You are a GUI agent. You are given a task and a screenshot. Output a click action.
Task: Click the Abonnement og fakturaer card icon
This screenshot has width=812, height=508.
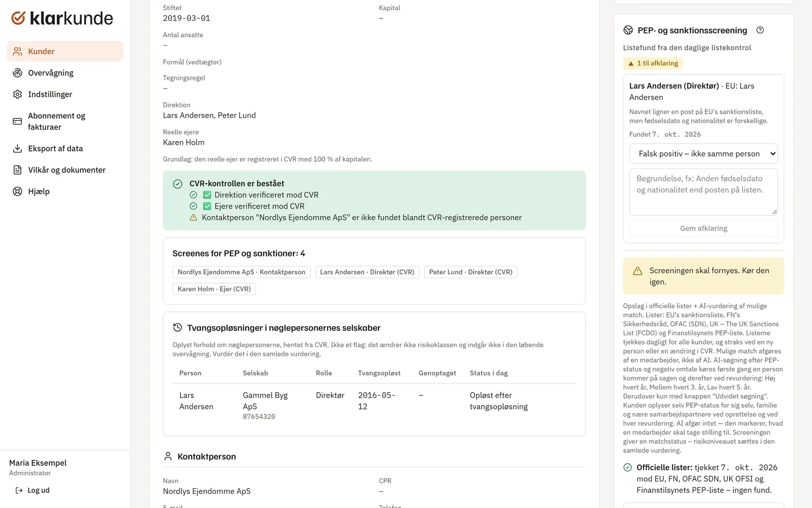pyautogui.click(x=18, y=121)
